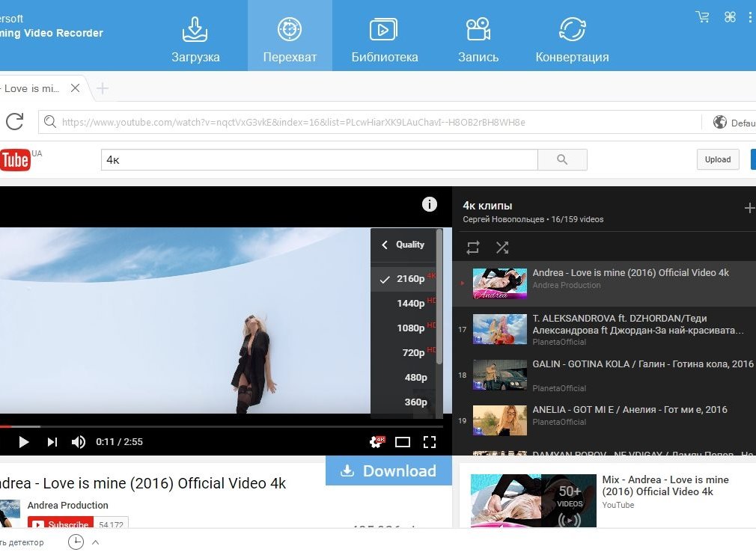Click the video info 'i' icon
The width and height of the screenshot is (756, 555).
coord(430,204)
